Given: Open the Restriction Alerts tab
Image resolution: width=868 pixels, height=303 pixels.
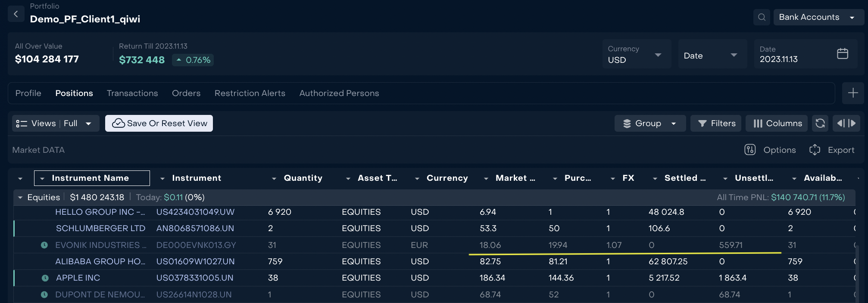Looking at the screenshot, I should click(250, 93).
